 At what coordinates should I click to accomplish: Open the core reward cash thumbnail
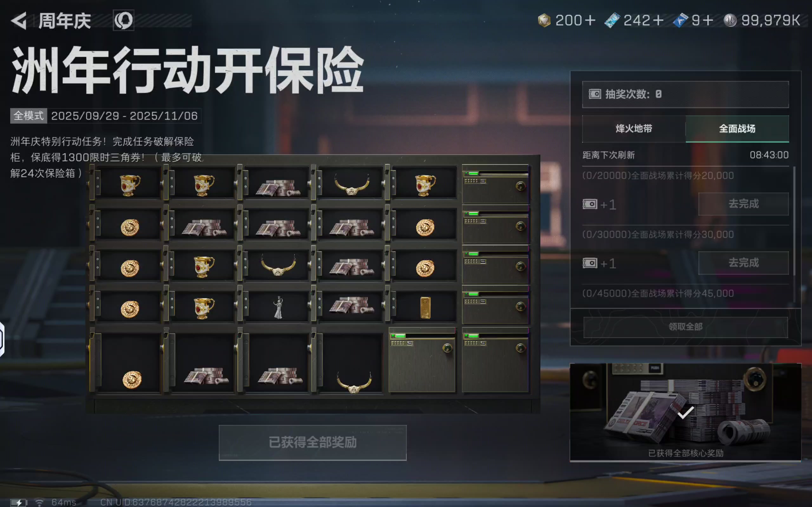click(x=685, y=412)
